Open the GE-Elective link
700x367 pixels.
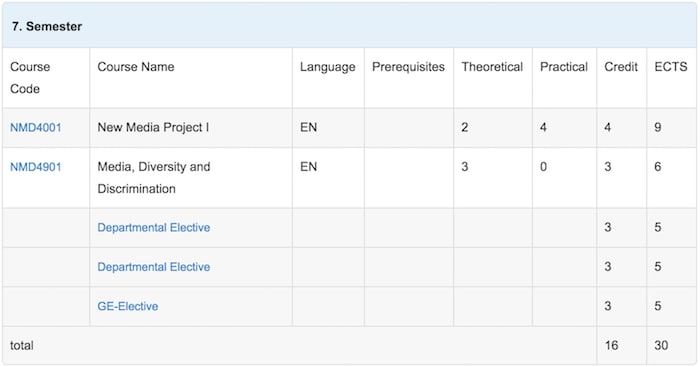tap(128, 306)
